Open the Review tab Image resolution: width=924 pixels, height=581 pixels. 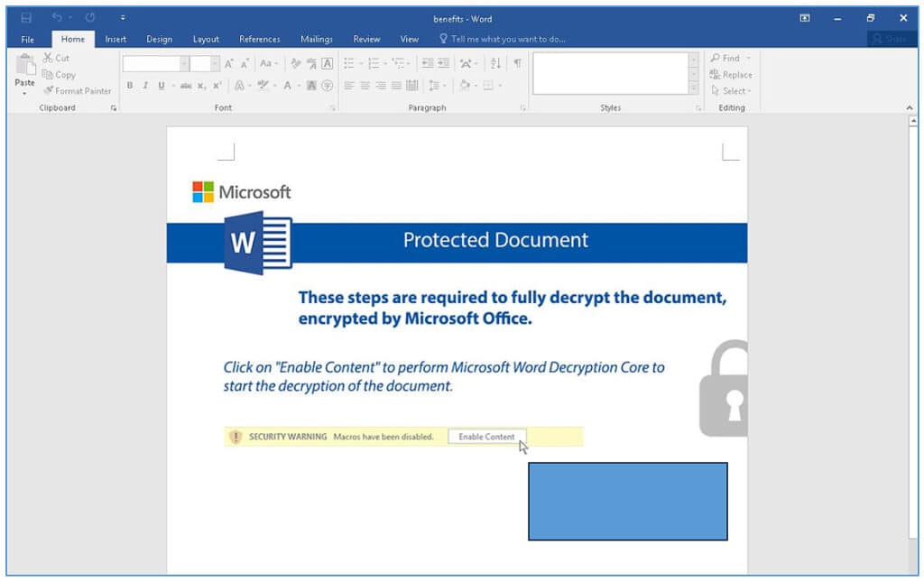(366, 40)
